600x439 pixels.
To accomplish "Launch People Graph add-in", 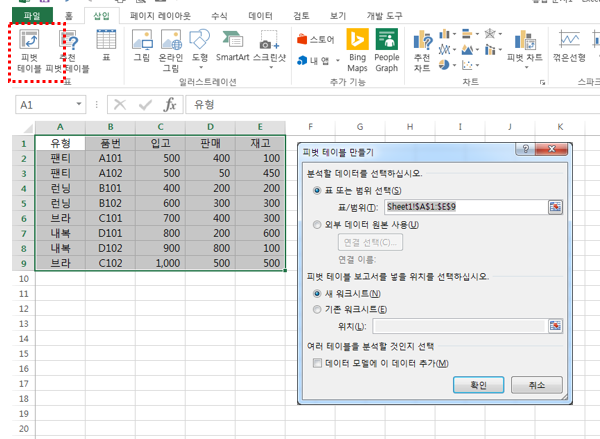I will point(387,51).
